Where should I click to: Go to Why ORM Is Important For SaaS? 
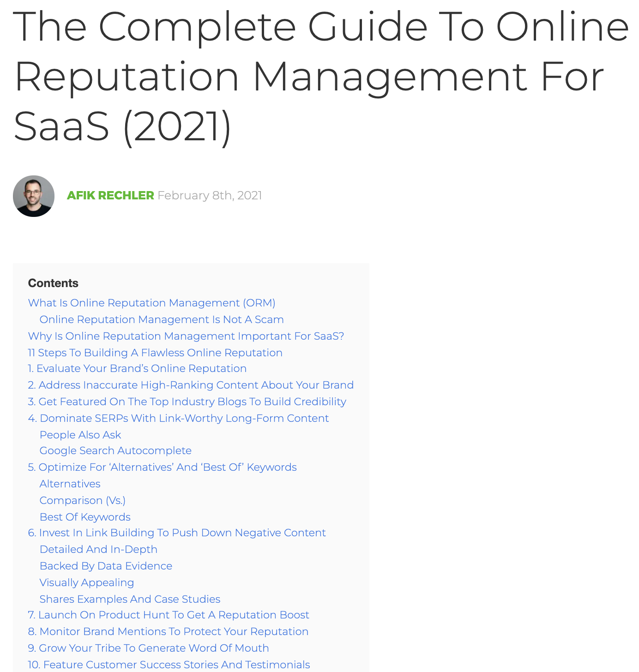pyautogui.click(x=186, y=336)
